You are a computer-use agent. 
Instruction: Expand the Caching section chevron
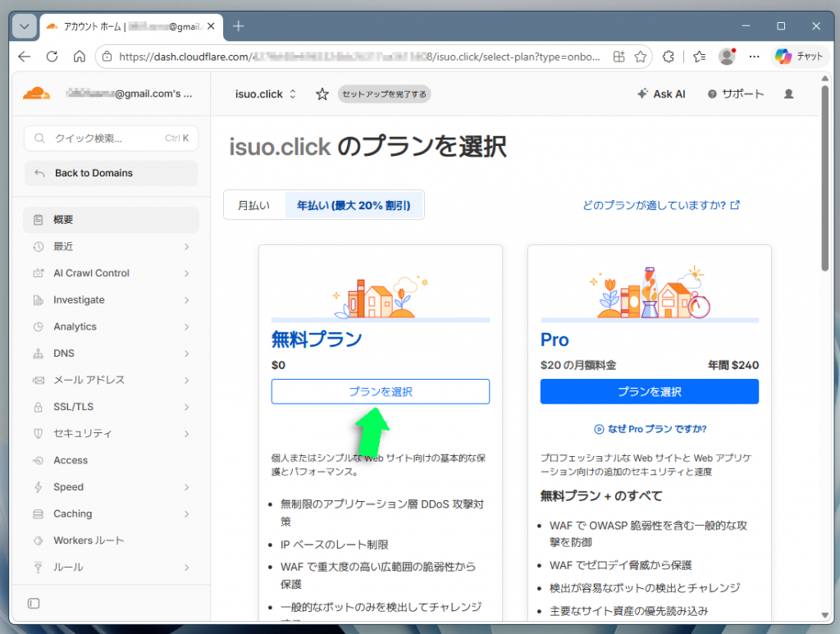186,514
